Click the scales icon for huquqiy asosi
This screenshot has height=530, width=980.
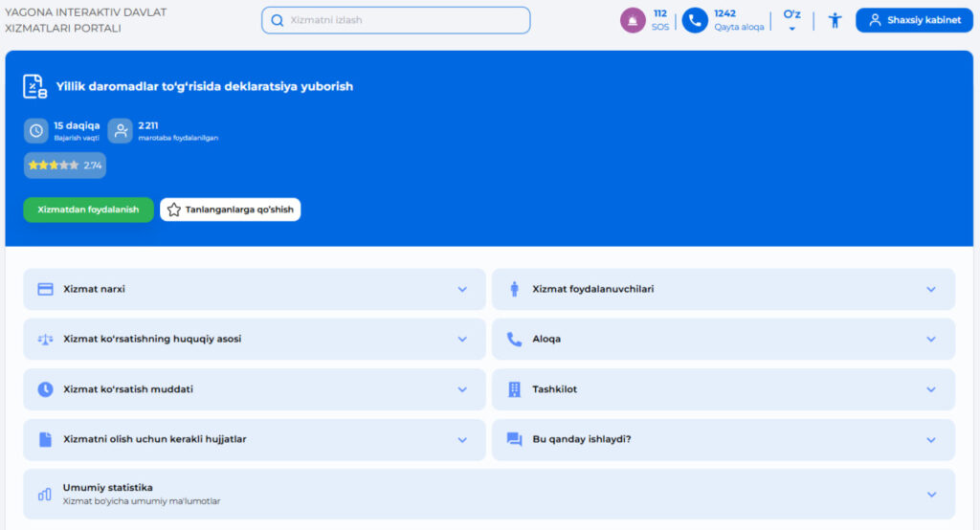tap(45, 340)
